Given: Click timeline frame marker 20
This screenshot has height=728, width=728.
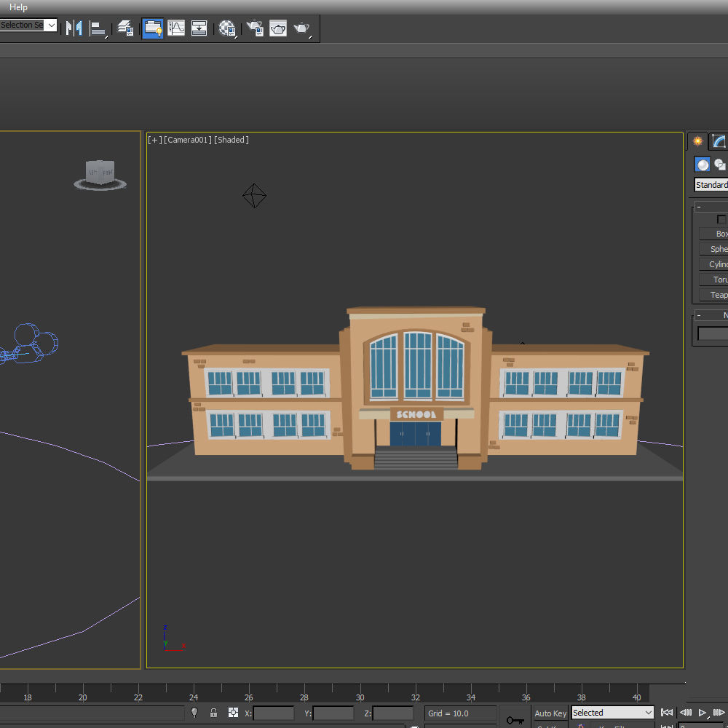Looking at the screenshot, I should (83, 697).
